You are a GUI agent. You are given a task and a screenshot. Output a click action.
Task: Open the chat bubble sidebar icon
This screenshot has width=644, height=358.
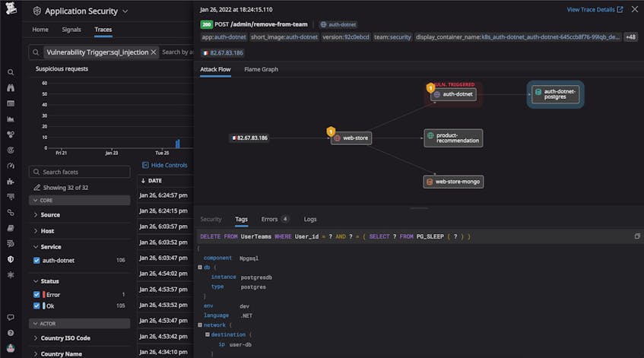(x=11, y=318)
